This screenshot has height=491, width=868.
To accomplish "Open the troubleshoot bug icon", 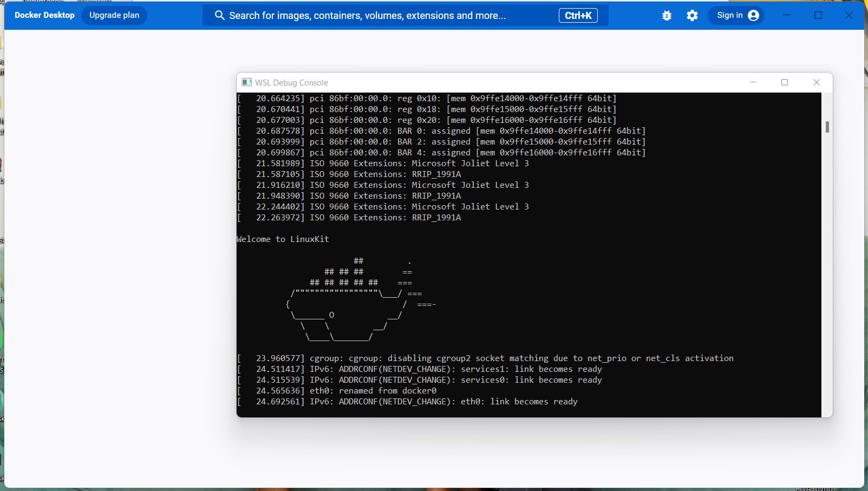I will 667,16.
